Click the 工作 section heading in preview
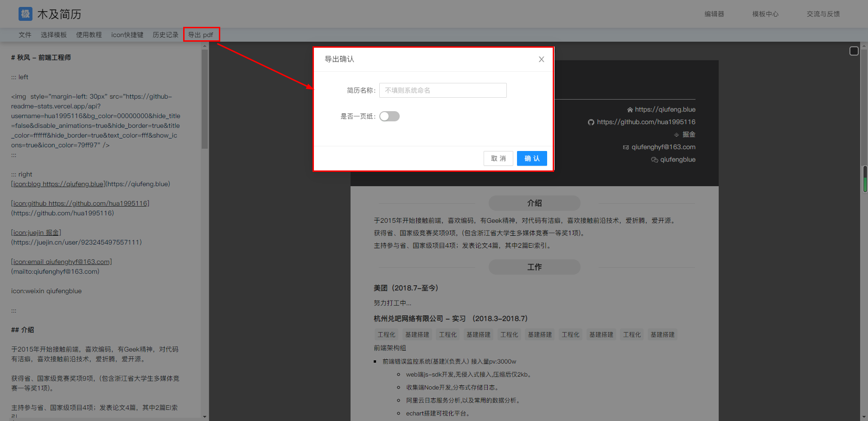Screen dimensions: 868x421 pyautogui.click(x=535, y=267)
